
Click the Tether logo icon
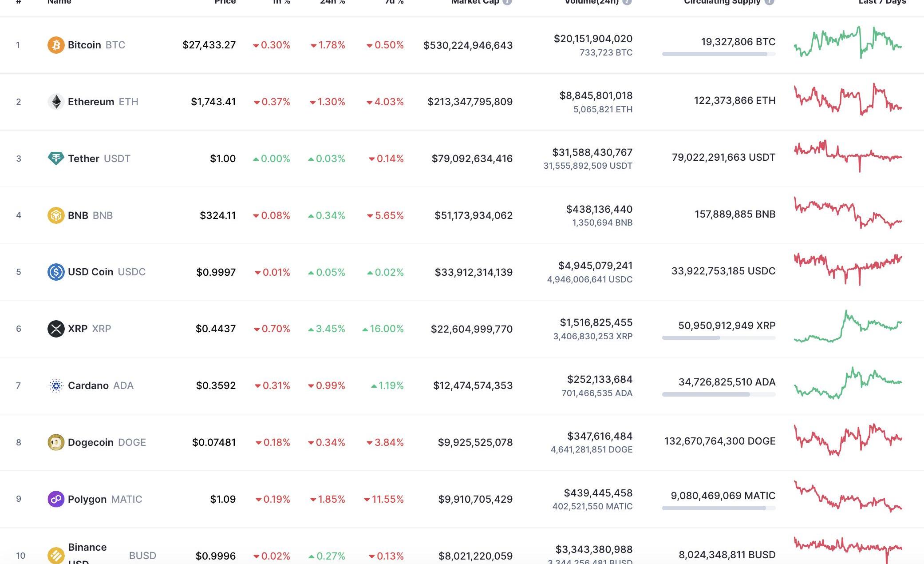(56, 159)
